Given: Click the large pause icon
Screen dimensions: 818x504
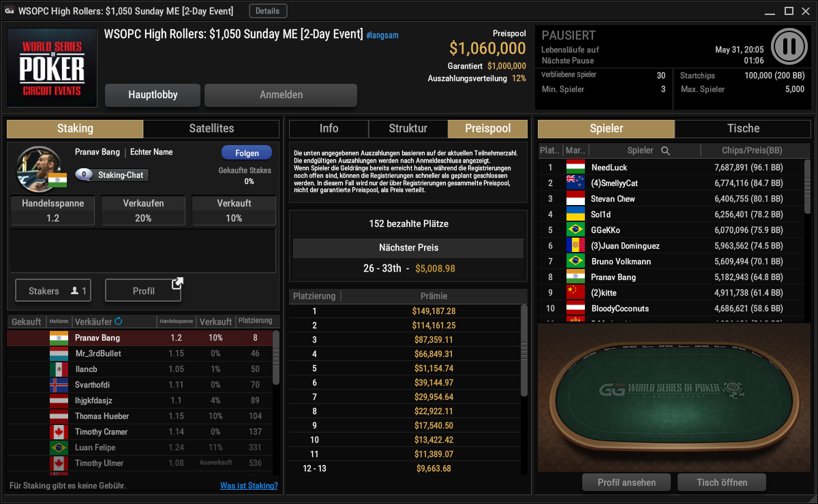Looking at the screenshot, I should coord(789,46).
